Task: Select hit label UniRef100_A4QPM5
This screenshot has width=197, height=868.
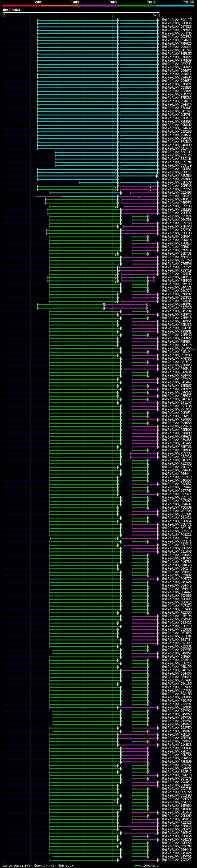Action: (177, 304)
